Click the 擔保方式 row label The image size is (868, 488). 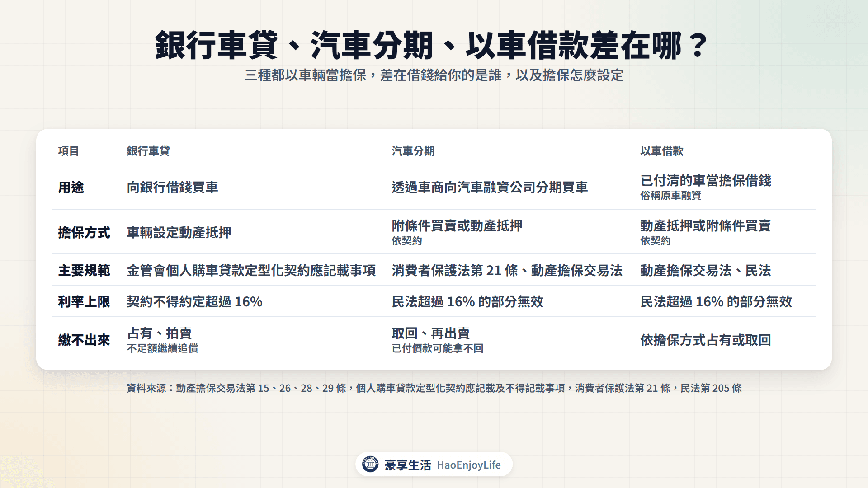click(84, 232)
